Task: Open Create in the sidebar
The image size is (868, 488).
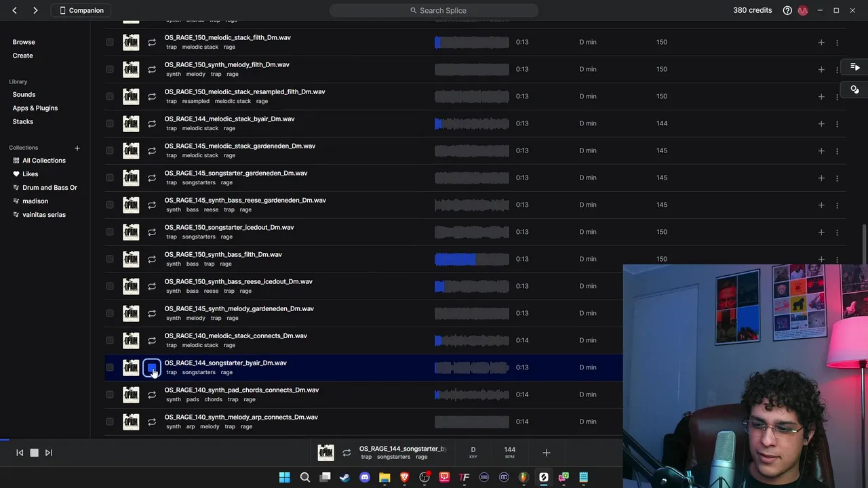Action: (x=22, y=56)
